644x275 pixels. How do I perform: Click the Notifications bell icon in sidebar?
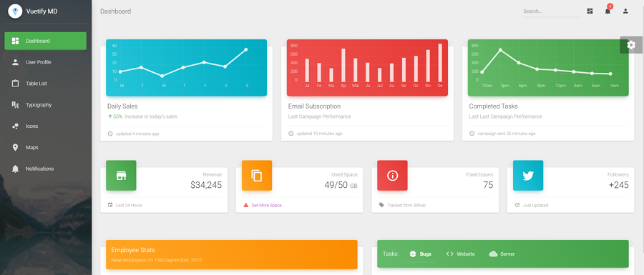[15, 169]
